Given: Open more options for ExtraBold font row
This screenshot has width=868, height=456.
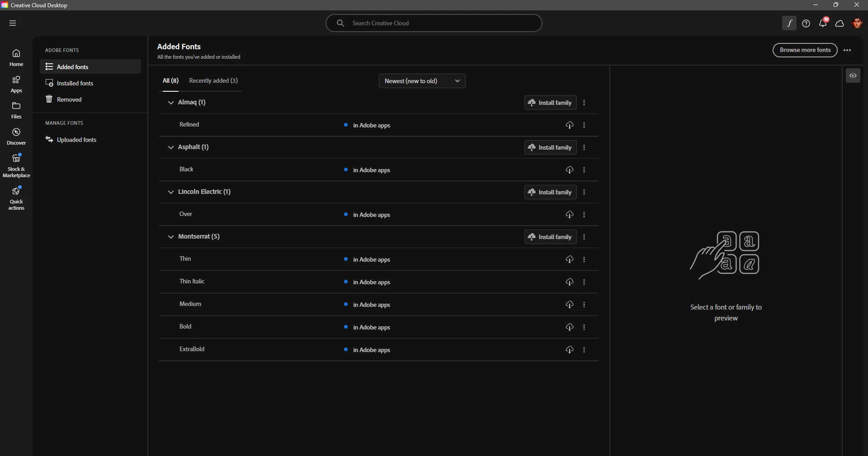Looking at the screenshot, I should click(584, 350).
